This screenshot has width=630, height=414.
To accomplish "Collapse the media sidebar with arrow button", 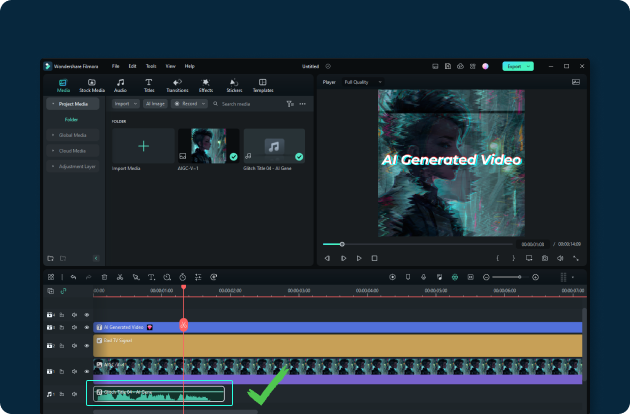I will point(96,258).
